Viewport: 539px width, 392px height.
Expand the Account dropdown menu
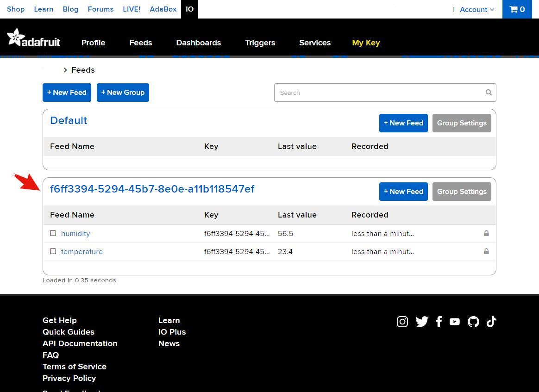click(476, 9)
